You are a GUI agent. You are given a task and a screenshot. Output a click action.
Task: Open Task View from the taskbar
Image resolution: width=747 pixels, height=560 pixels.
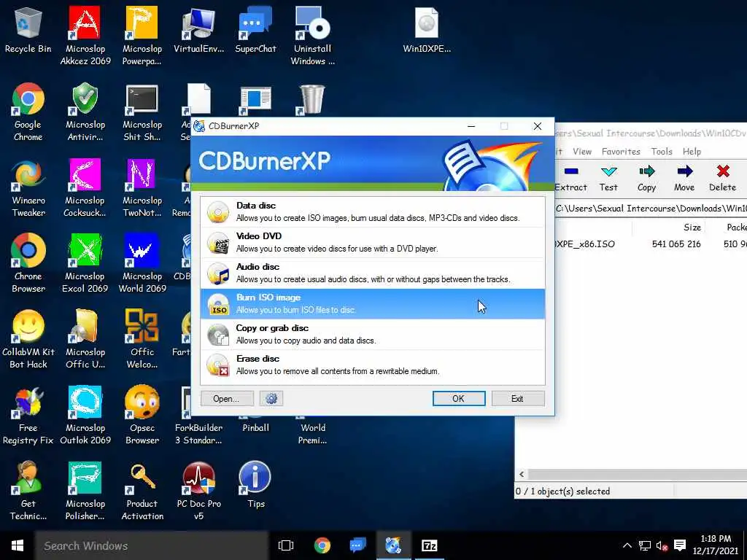click(x=286, y=545)
